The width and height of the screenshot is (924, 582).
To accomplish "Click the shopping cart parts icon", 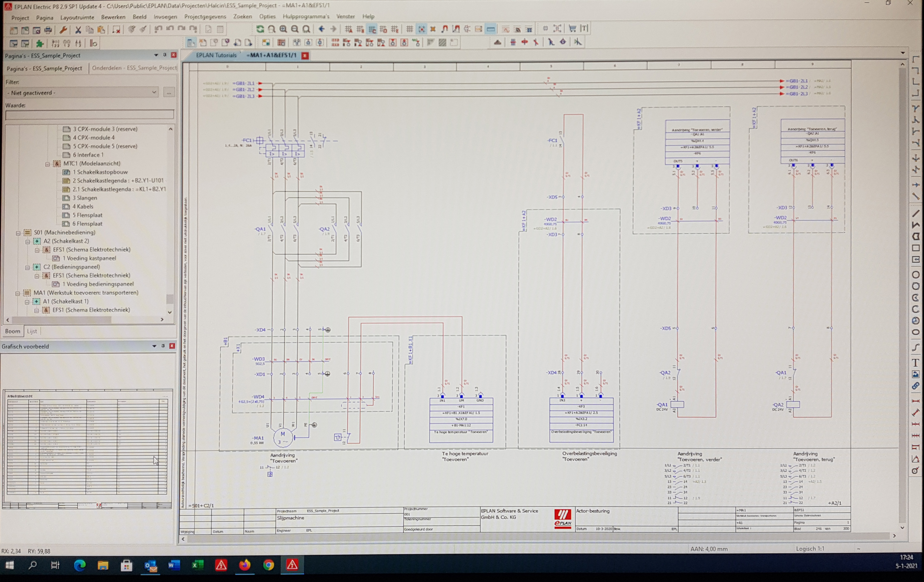I will tap(572, 29).
